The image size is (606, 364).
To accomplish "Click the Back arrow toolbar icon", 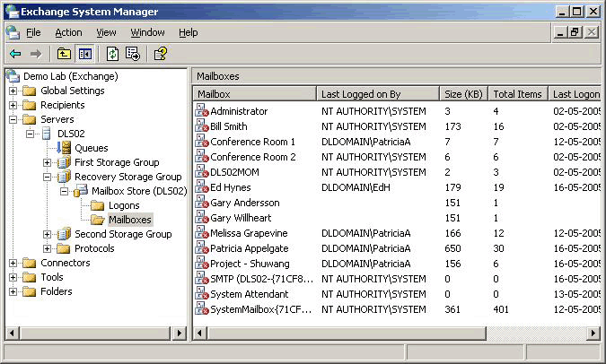I will point(15,54).
